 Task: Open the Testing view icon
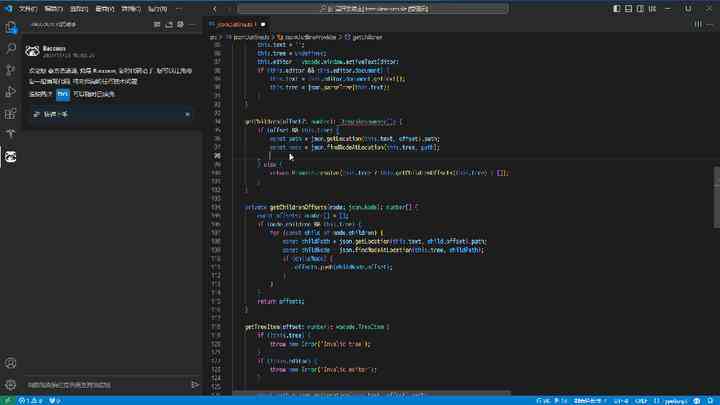click(x=11, y=134)
